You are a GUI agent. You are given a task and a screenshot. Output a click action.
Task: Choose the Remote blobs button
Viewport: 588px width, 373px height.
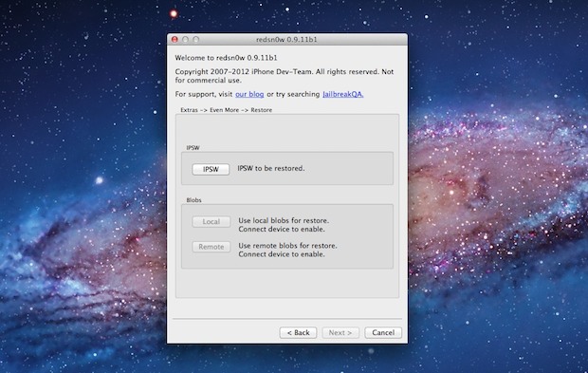click(x=211, y=247)
